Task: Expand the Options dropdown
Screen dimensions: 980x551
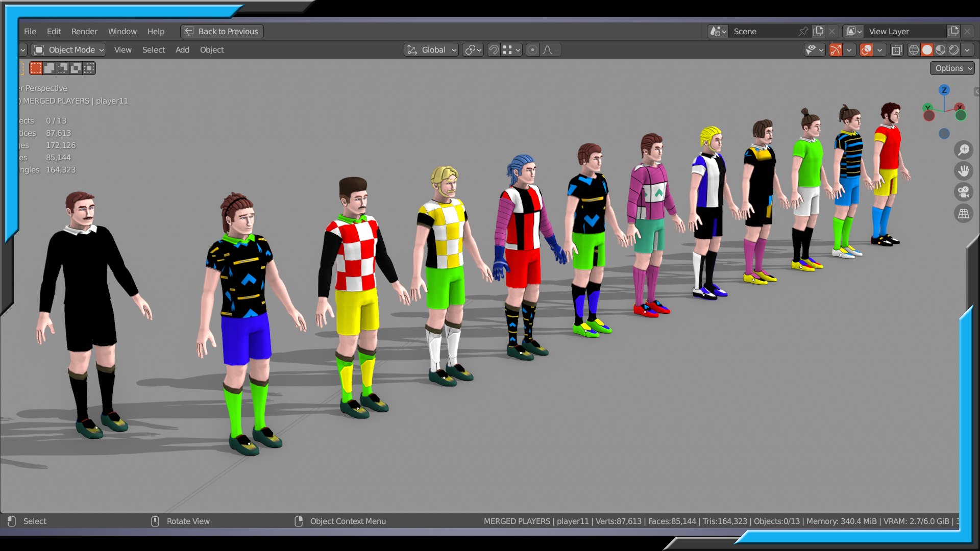Action: [x=952, y=68]
